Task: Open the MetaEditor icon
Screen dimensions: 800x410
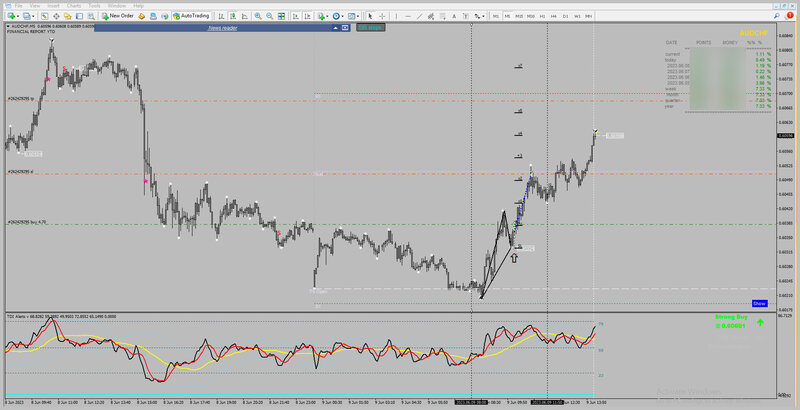Action: 141,16
